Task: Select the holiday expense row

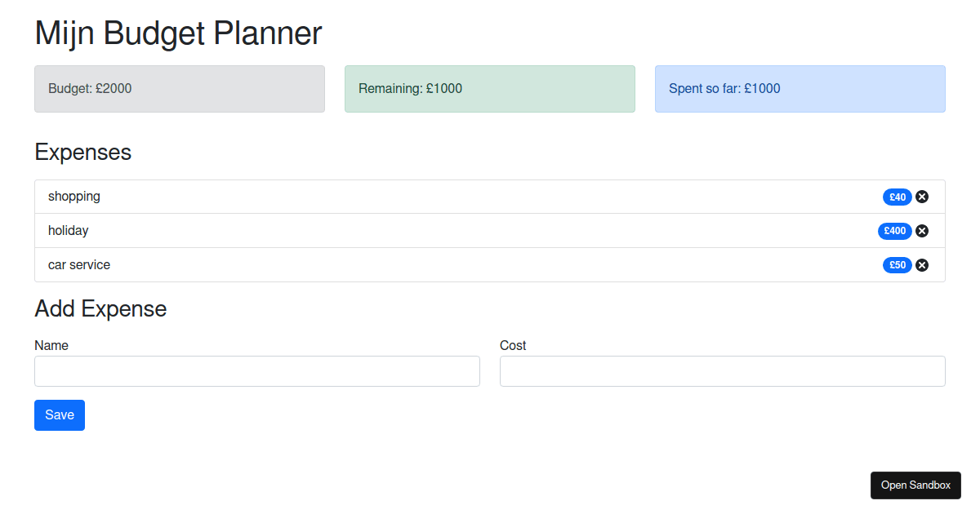Action: pos(408,231)
